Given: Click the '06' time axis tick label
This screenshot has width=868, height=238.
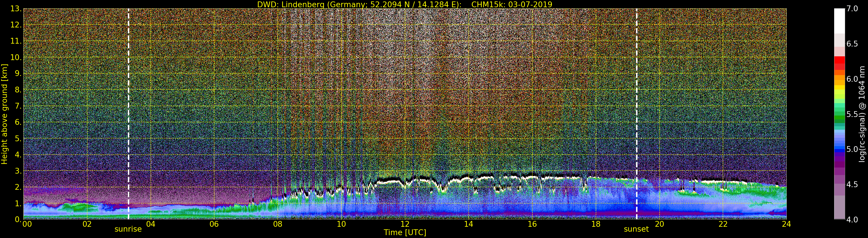Looking at the screenshot, I should coord(214,224).
